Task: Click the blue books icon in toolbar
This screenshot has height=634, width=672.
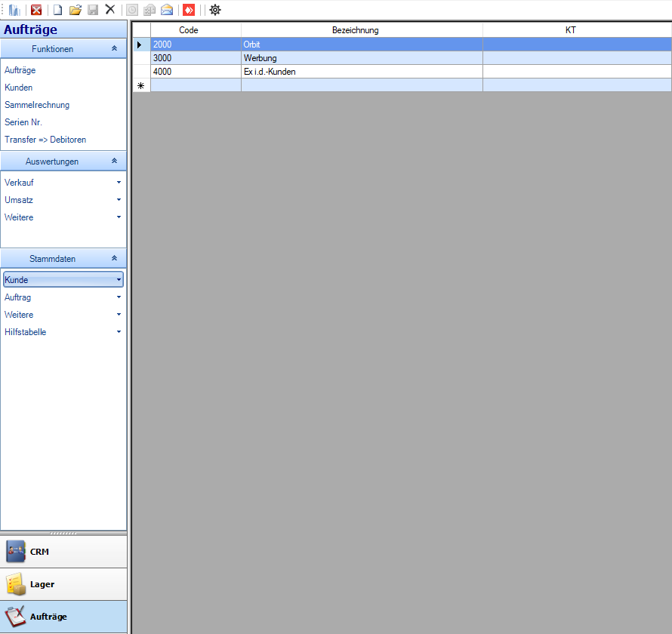Action: (14, 9)
